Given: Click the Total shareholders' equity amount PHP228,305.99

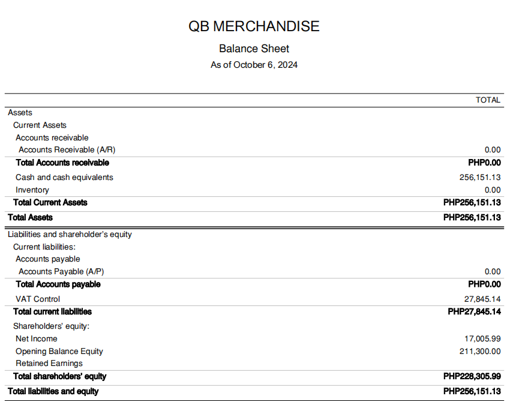Looking at the screenshot, I should click(472, 377).
